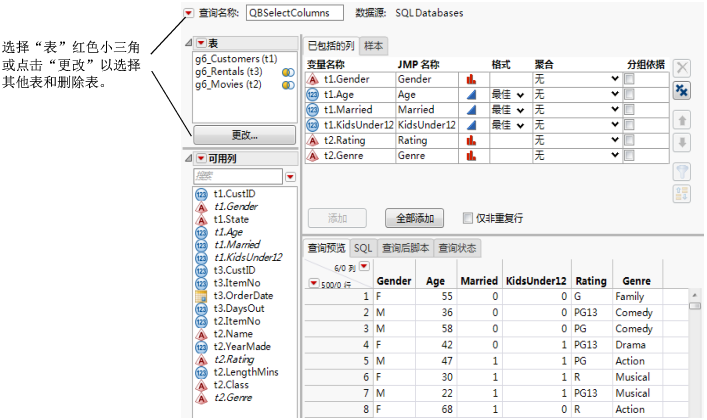This screenshot has width=707, height=420.
Task: Select t3.DaysOut in available columns
Action: click(x=239, y=309)
